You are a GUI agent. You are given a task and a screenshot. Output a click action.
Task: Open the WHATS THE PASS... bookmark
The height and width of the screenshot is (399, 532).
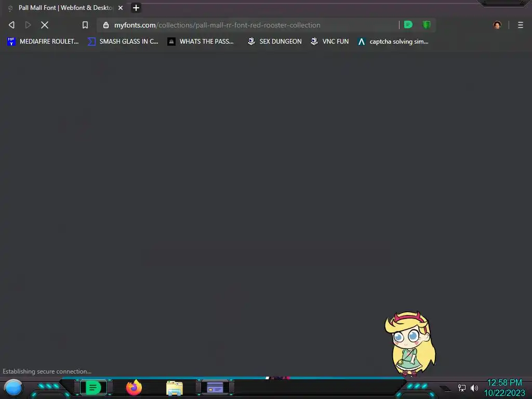point(201,42)
